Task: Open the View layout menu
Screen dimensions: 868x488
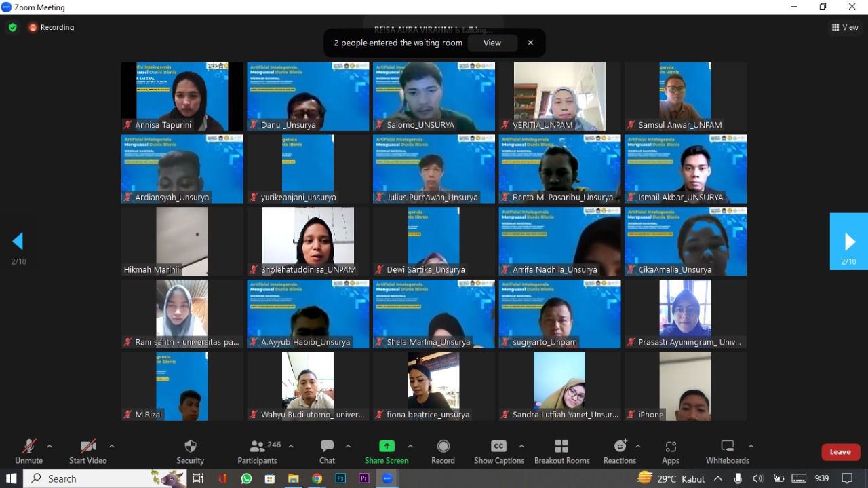Action: (845, 28)
